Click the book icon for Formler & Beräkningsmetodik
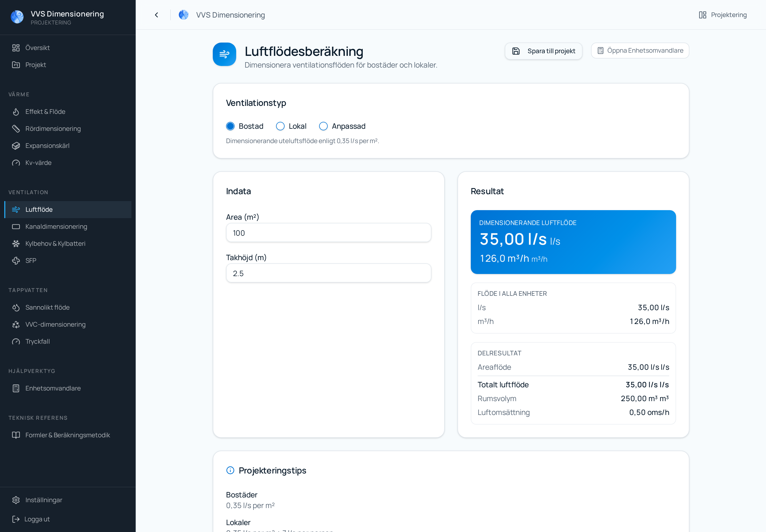766x532 pixels. (x=16, y=435)
